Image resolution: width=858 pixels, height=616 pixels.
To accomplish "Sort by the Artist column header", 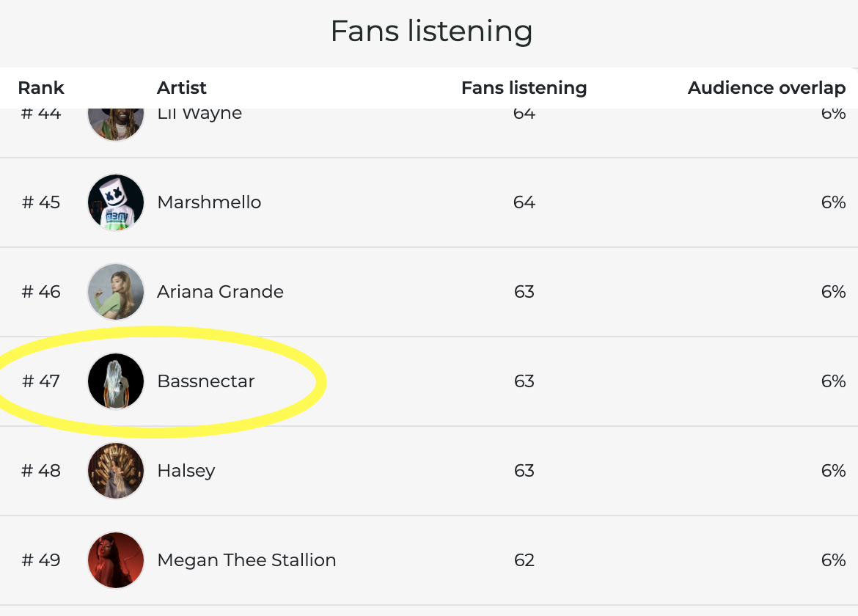I will [x=182, y=87].
